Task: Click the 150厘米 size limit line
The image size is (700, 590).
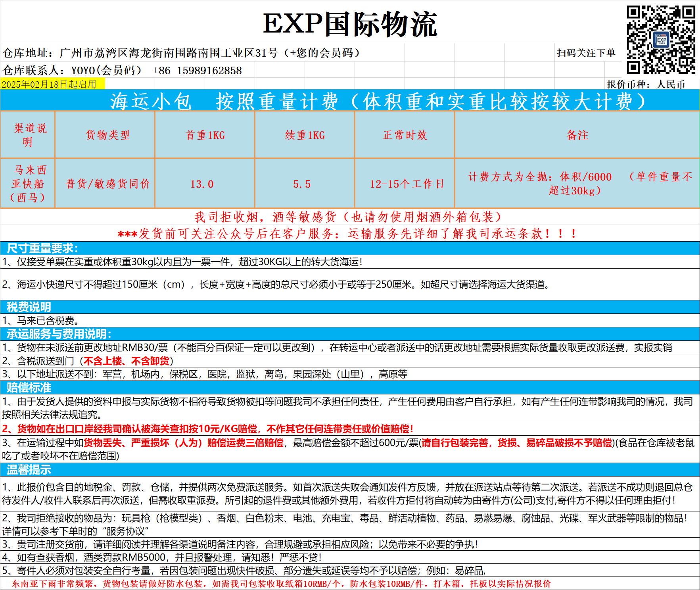Action: [350, 284]
